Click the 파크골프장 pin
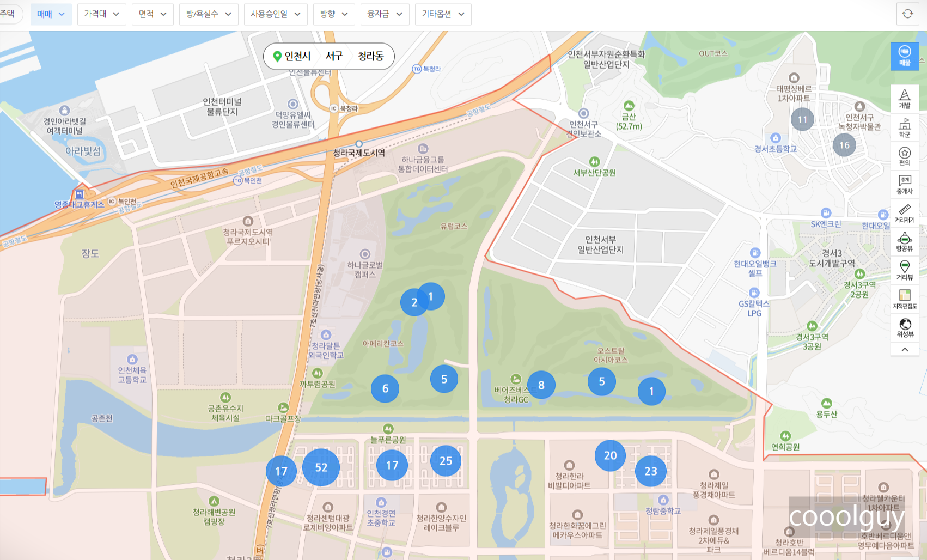The width and height of the screenshot is (927, 560). [x=283, y=407]
